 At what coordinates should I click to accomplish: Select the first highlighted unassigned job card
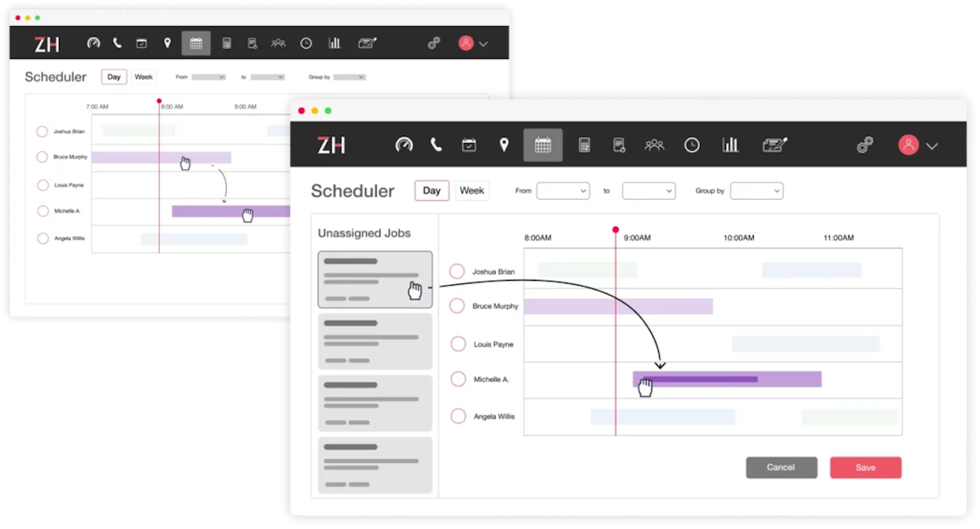(x=375, y=279)
